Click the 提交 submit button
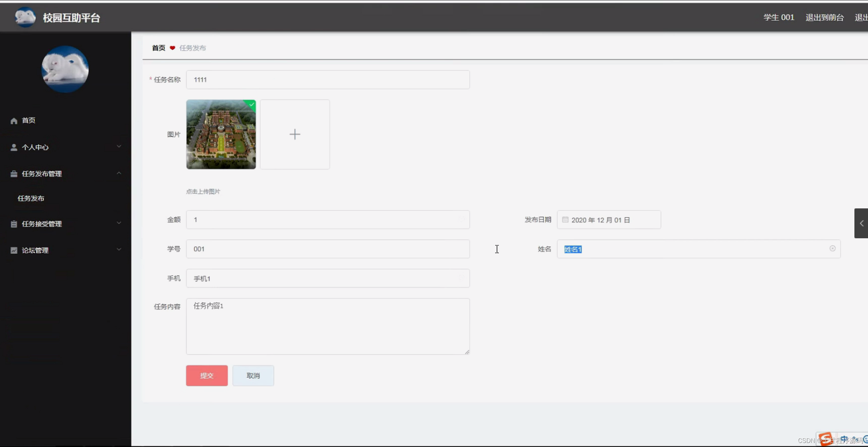 (x=206, y=375)
